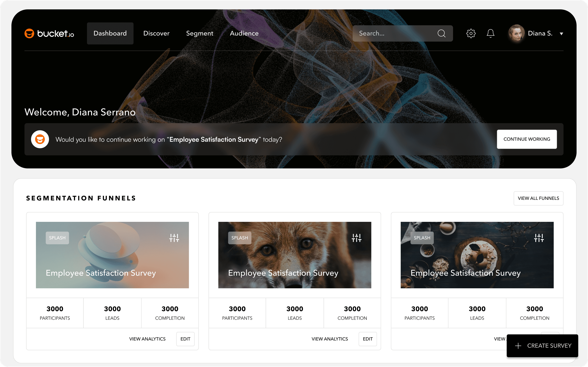
Task: Open settings via the gear icon
Action: coord(471,33)
